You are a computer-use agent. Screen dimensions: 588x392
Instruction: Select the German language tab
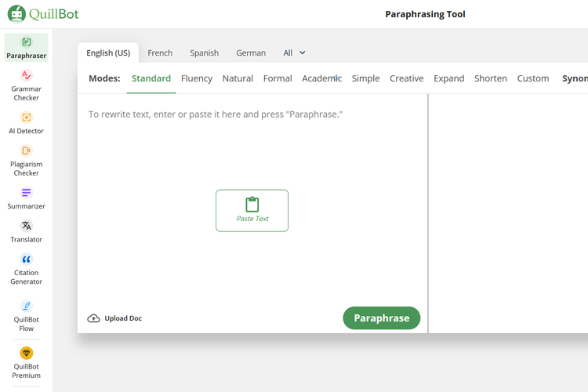[x=251, y=53]
